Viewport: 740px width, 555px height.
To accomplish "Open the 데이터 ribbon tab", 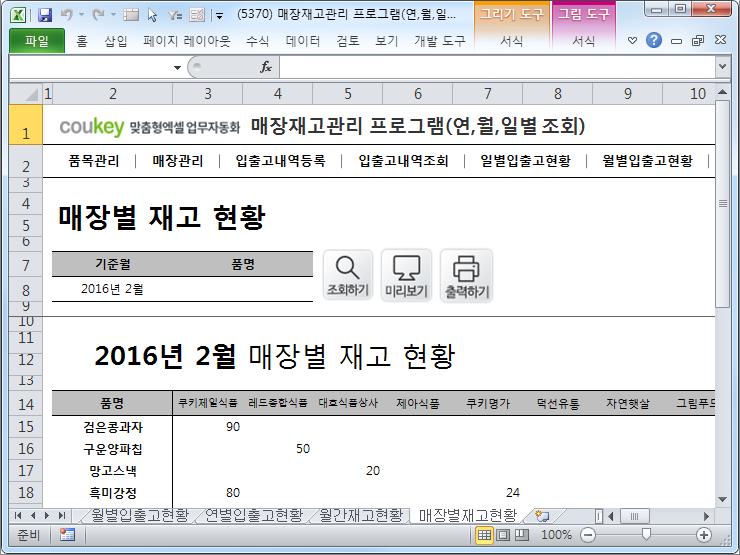I will (x=303, y=41).
